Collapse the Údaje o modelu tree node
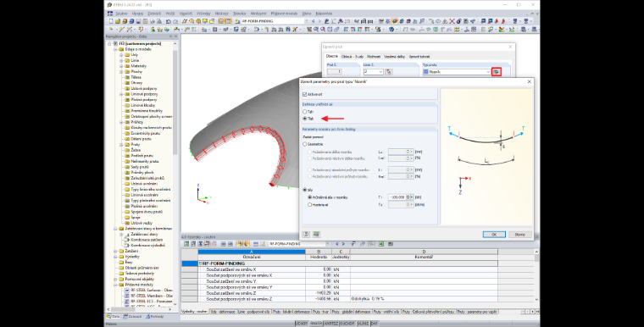The image size is (644, 327). coord(115,49)
